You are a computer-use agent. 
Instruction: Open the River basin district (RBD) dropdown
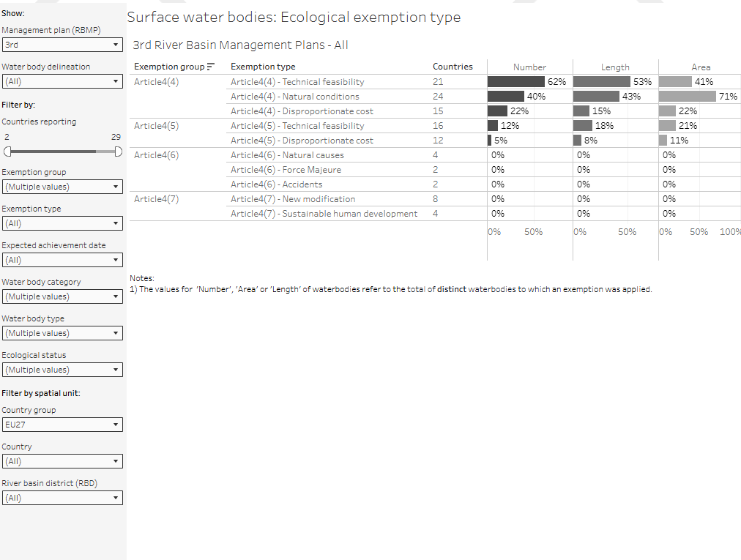point(62,498)
